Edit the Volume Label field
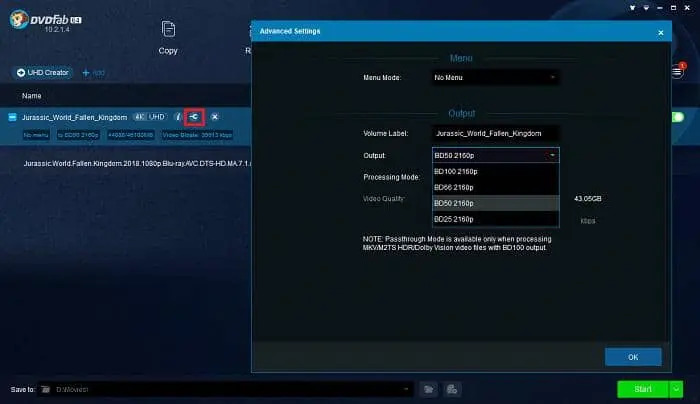 496,133
